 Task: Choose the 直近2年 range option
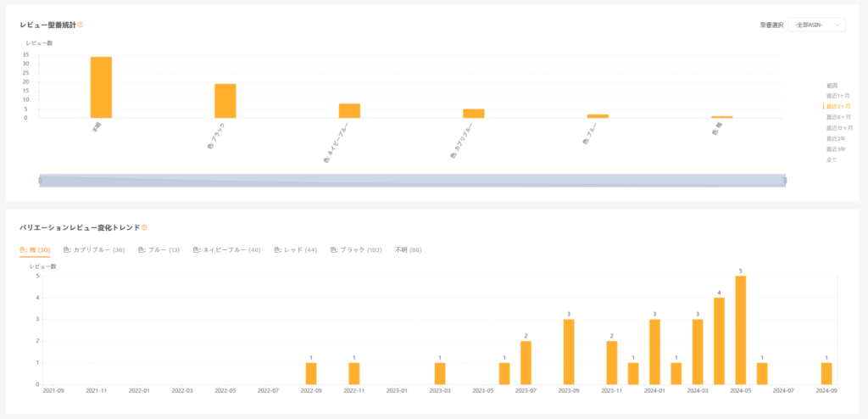(837, 138)
